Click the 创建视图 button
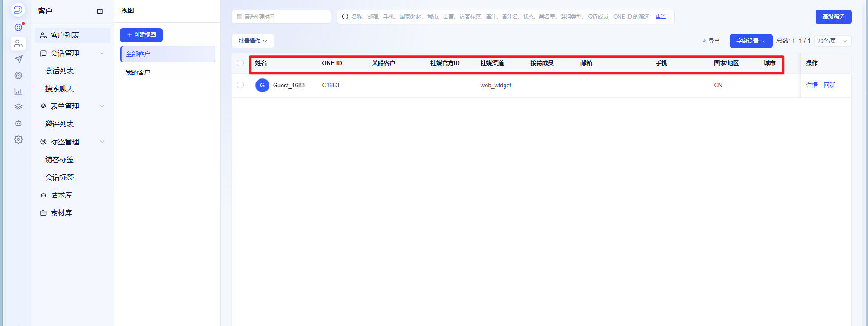 point(141,35)
